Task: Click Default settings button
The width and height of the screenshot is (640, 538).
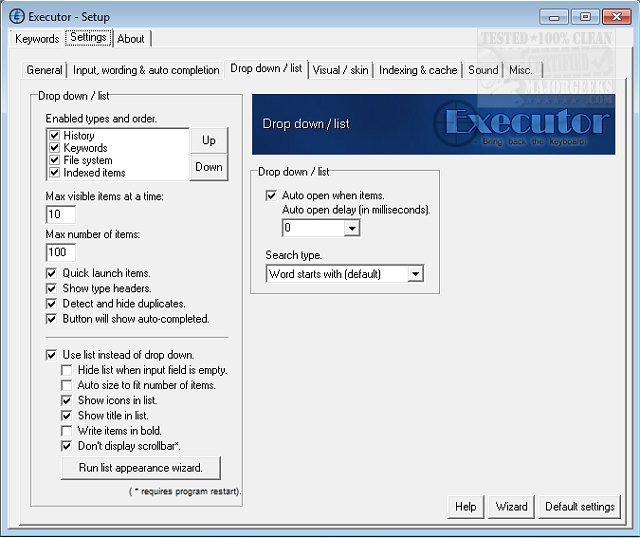Action: 580,507
